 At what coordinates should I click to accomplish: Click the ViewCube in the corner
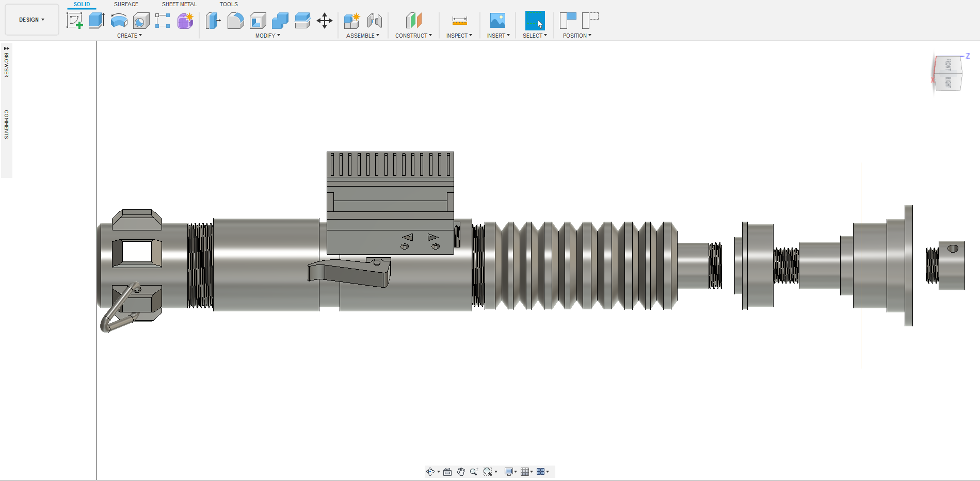coord(948,74)
